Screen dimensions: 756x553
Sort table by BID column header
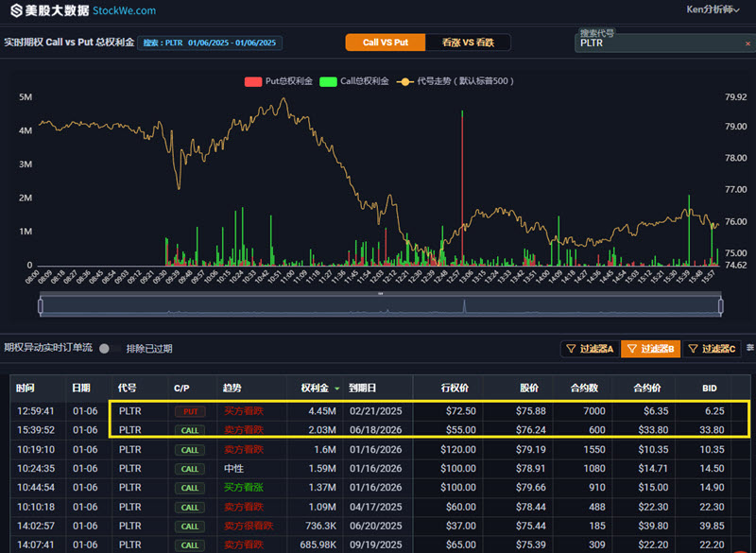coord(710,389)
